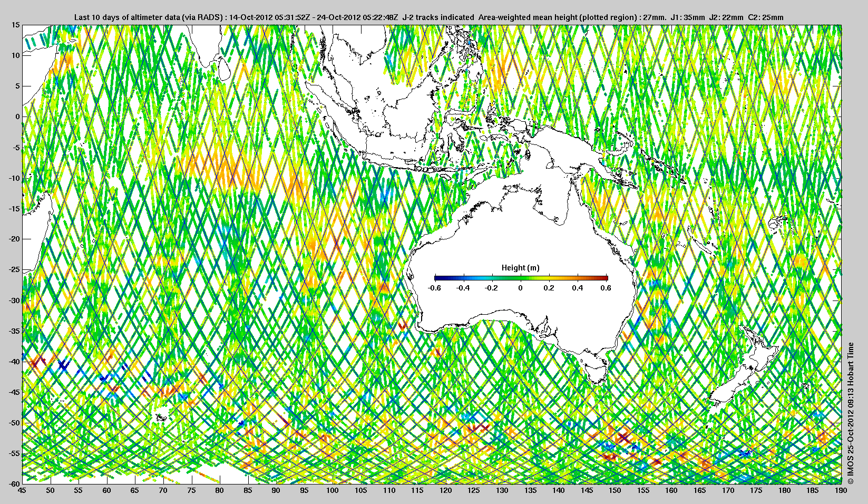Click the colorbar label "-0.6"
The image size is (868, 504).
pyautogui.click(x=435, y=288)
